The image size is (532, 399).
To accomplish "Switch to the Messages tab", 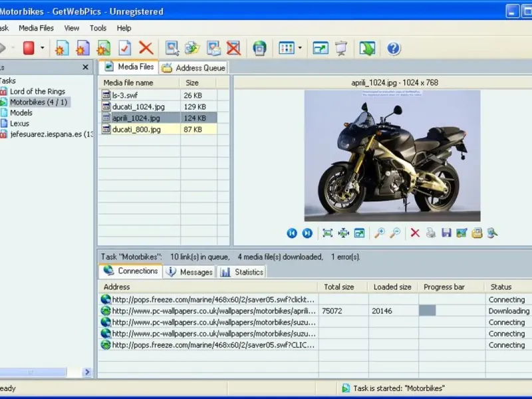I will coord(190,272).
